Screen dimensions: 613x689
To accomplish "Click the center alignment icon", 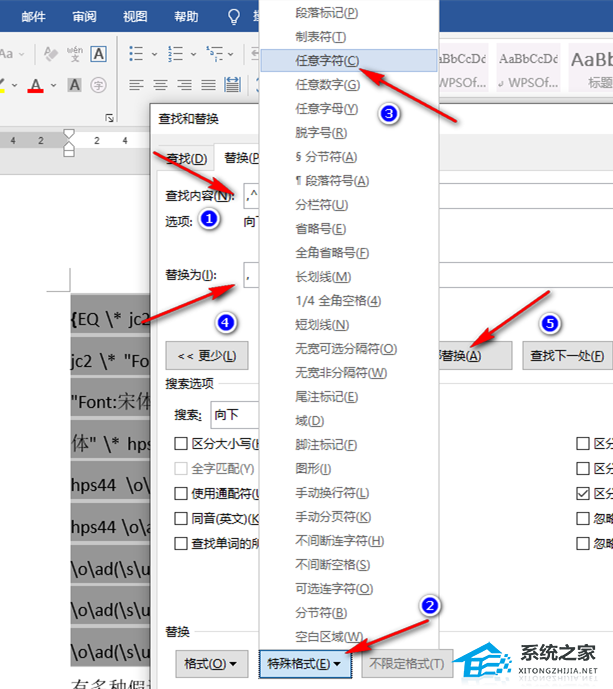I will pyautogui.click(x=160, y=85).
